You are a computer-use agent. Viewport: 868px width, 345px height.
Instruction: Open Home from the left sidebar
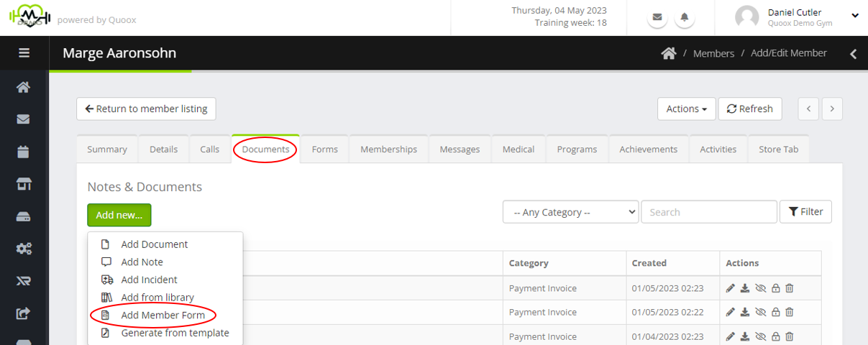click(24, 87)
